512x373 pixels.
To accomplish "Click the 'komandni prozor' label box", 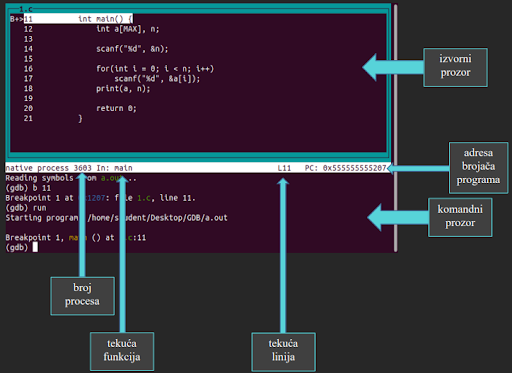I will pos(460,217).
